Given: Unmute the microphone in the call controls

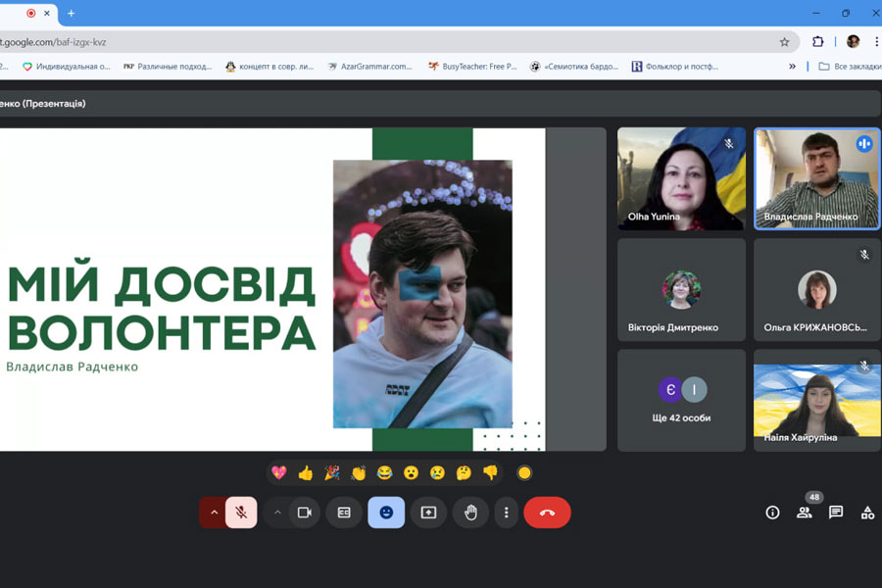Looking at the screenshot, I should (241, 513).
